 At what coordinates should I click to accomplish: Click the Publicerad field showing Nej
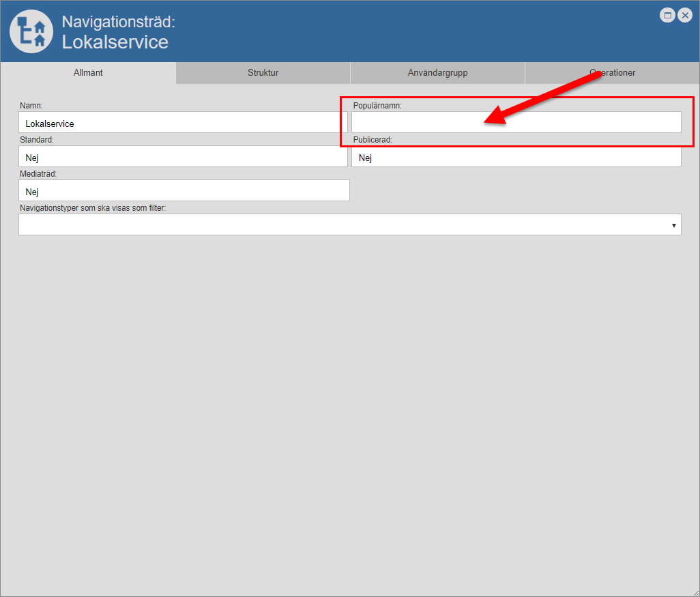(x=516, y=157)
